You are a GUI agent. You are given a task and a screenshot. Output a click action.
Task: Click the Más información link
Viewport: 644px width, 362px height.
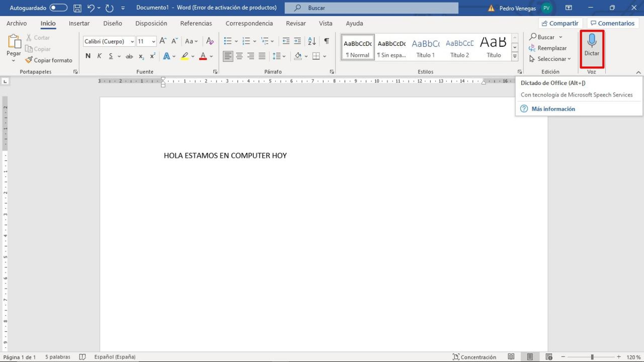(x=553, y=109)
